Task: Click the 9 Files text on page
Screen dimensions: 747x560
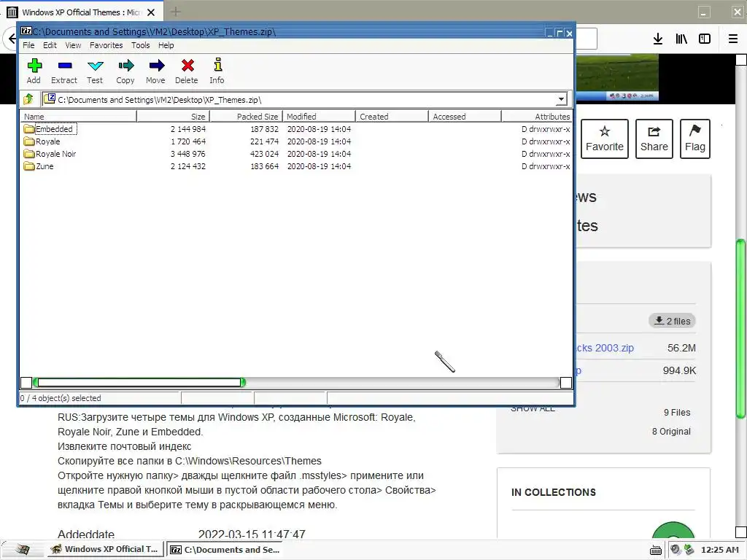Action: [677, 413]
